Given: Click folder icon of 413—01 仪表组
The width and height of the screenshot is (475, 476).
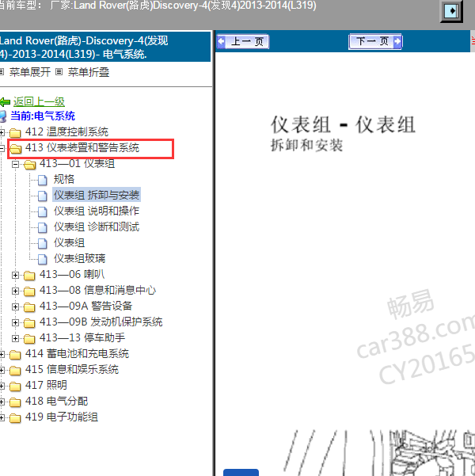Looking at the screenshot, I should (x=30, y=165).
